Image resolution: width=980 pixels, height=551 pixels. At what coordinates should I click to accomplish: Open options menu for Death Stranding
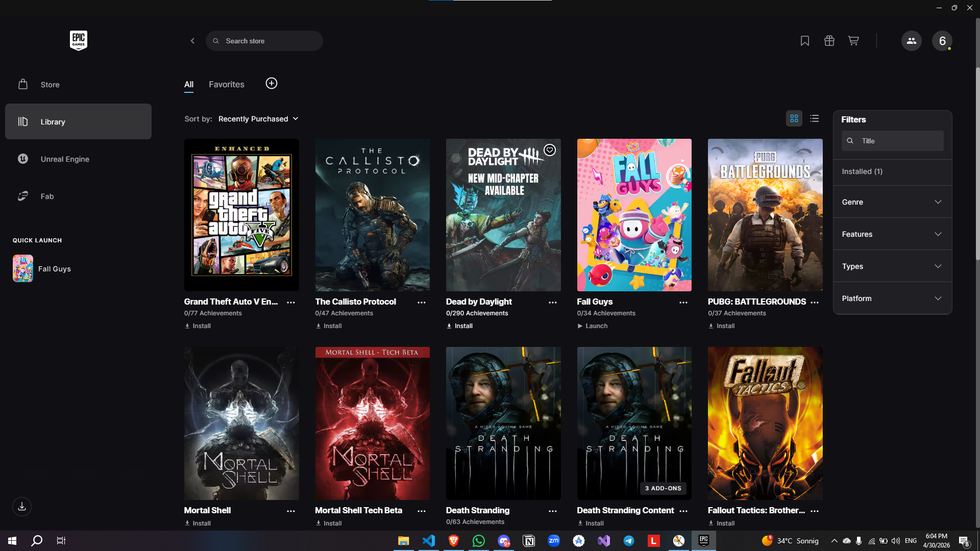point(553,511)
